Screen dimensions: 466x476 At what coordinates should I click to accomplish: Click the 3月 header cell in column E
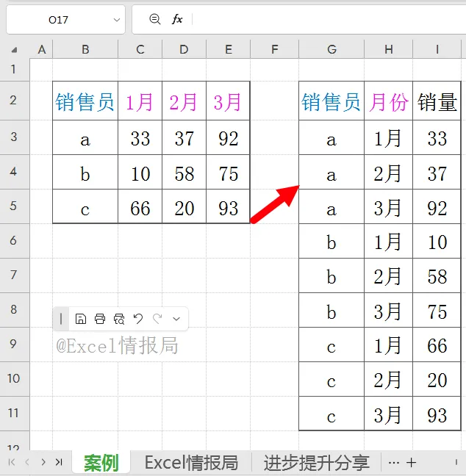[x=228, y=101]
